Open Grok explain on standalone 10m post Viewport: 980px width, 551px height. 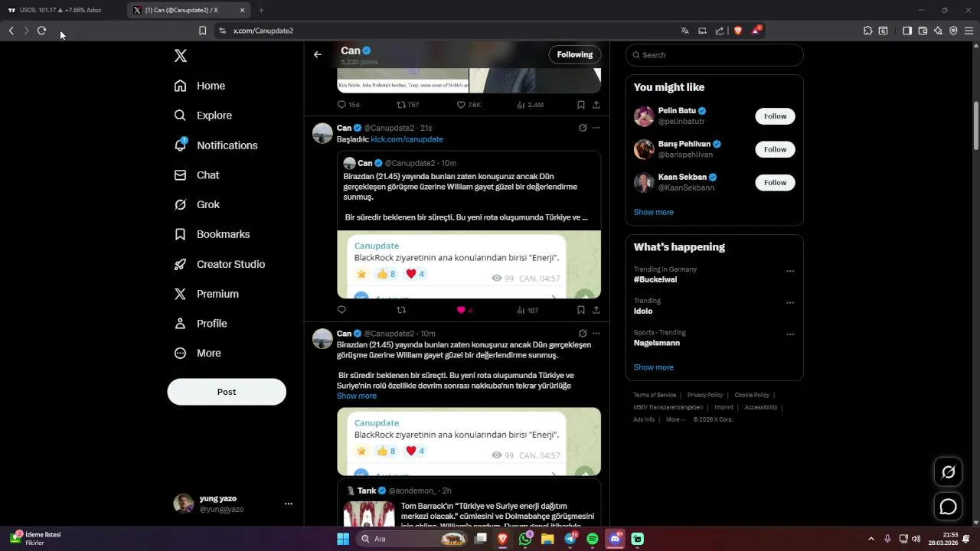(583, 334)
